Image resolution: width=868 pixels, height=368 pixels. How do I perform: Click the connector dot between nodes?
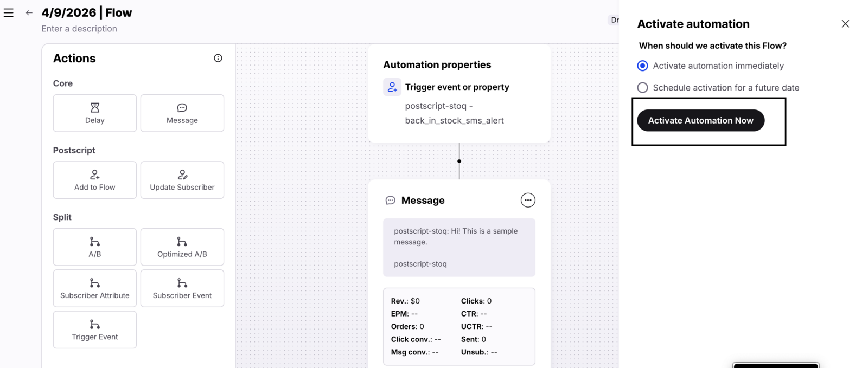[459, 161]
